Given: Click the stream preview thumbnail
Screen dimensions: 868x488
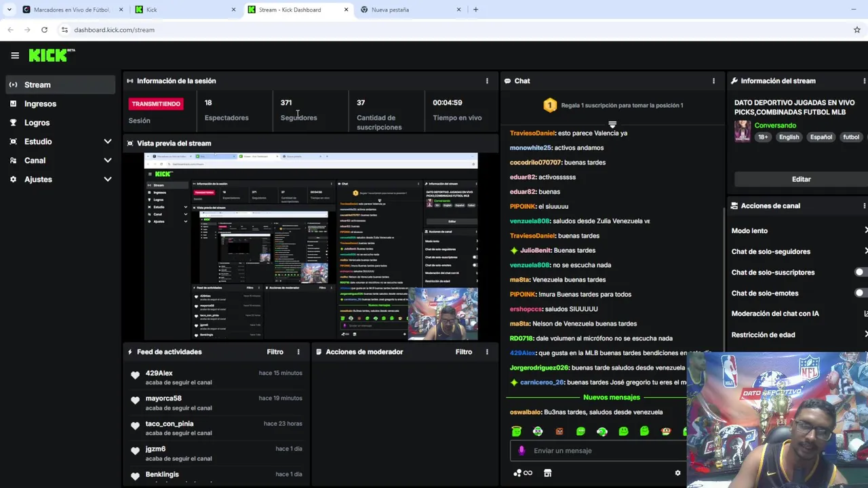Looking at the screenshot, I should [x=311, y=246].
